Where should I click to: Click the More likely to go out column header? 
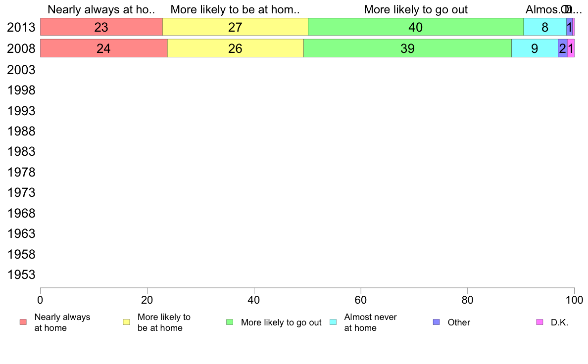tap(416, 10)
